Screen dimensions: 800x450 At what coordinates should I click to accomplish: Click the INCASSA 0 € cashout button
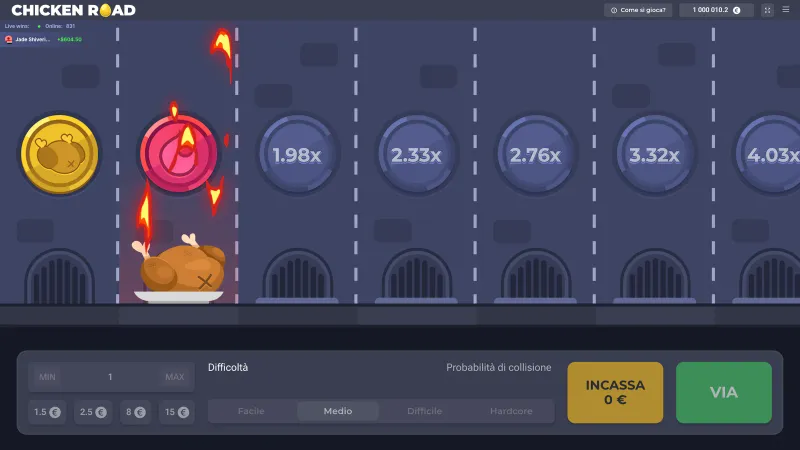(615, 392)
